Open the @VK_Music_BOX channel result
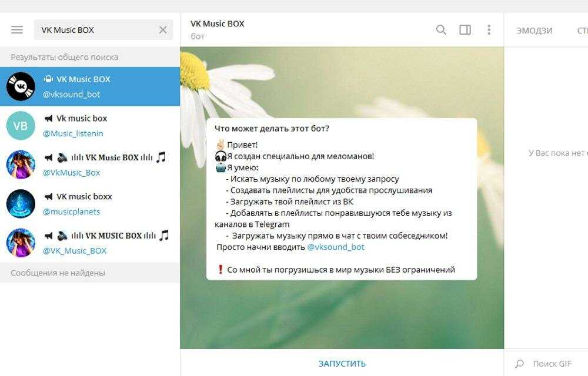Viewport: 588px width, 376px height. click(90, 243)
